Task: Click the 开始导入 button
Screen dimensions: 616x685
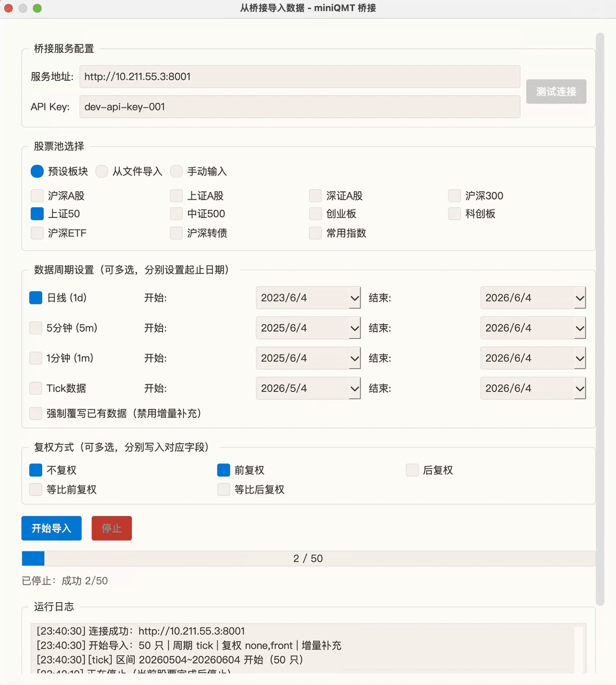Action: (51, 528)
